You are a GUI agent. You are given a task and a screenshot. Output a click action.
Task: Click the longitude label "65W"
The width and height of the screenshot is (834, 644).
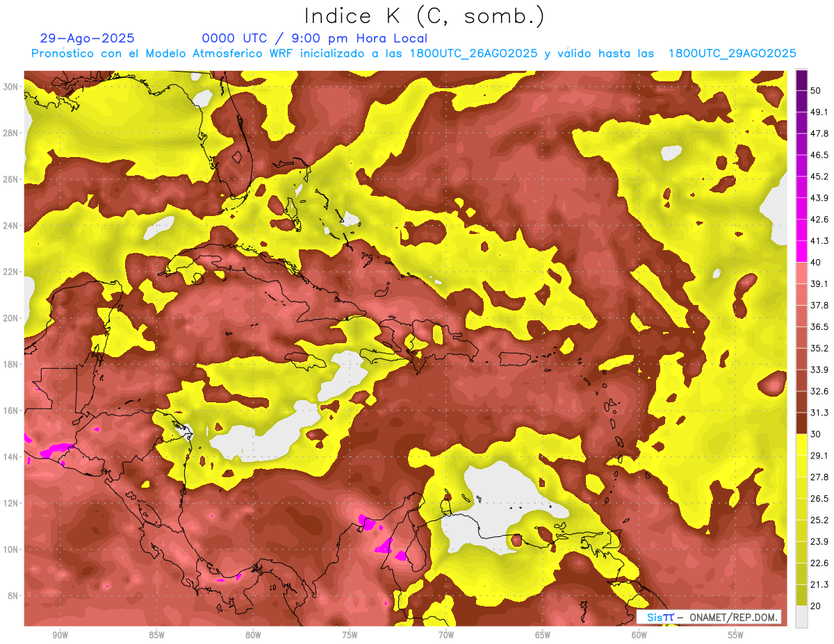coord(543,635)
